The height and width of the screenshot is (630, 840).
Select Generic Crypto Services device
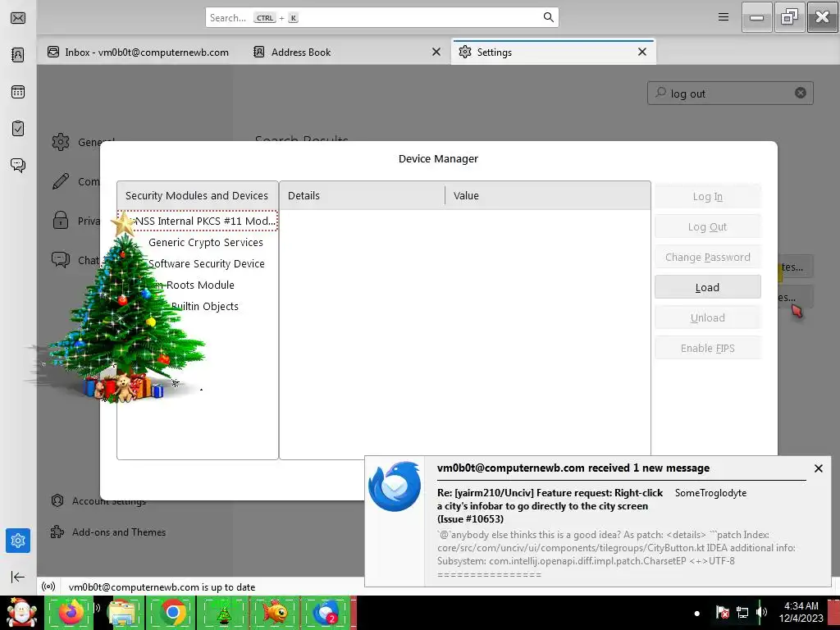tap(198, 242)
